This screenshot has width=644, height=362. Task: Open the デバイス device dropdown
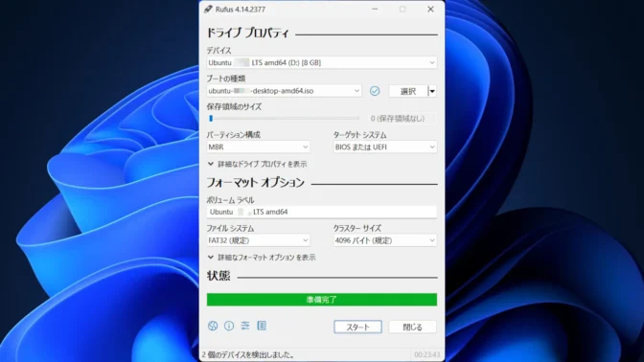(322, 63)
